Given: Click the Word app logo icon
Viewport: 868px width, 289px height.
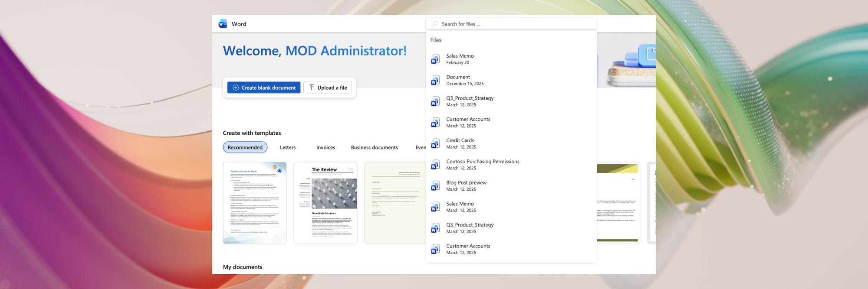Looking at the screenshot, I should pyautogui.click(x=223, y=24).
